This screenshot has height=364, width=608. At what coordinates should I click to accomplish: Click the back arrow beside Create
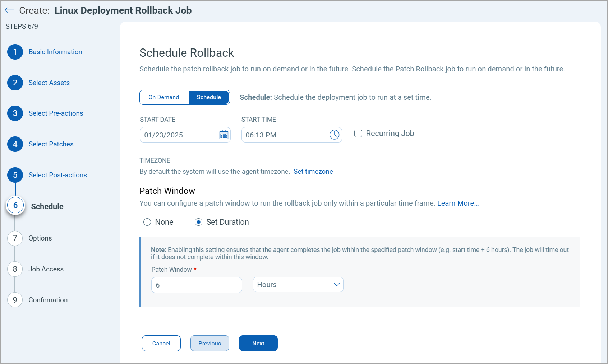[x=9, y=10]
